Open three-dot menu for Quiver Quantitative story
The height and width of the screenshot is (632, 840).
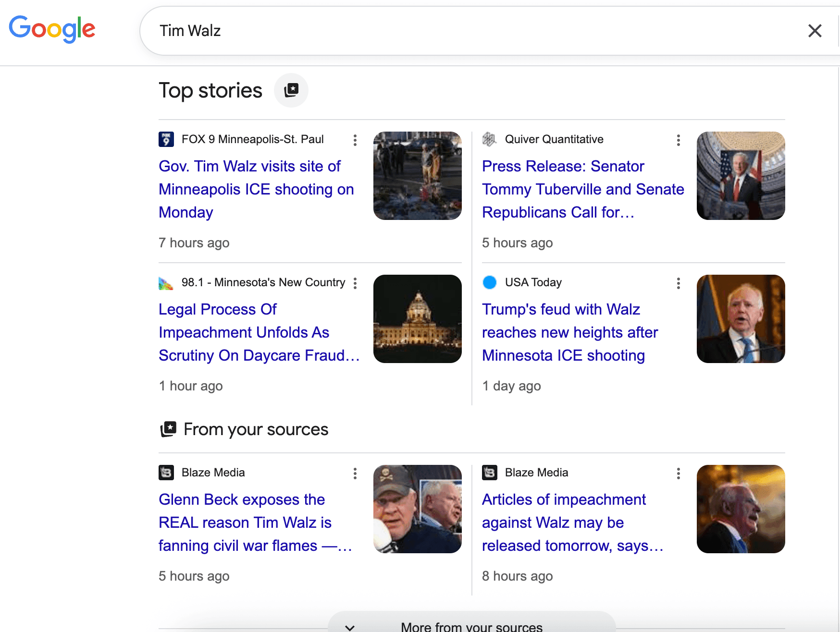click(x=678, y=140)
